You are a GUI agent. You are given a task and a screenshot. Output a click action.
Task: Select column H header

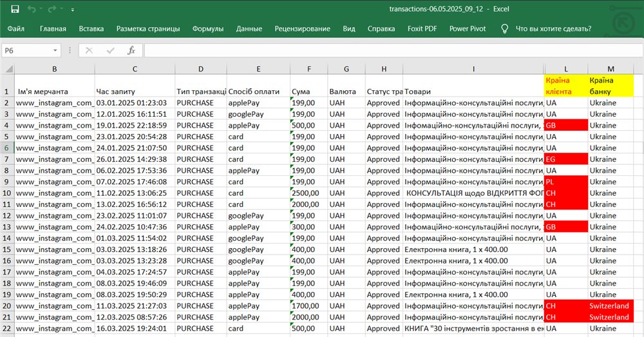point(384,69)
